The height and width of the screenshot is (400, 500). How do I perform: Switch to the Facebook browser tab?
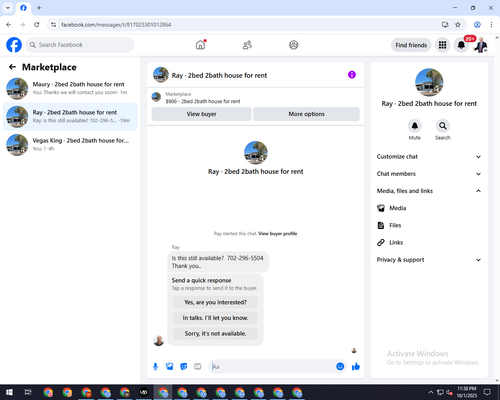pyautogui.click(x=23, y=8)
